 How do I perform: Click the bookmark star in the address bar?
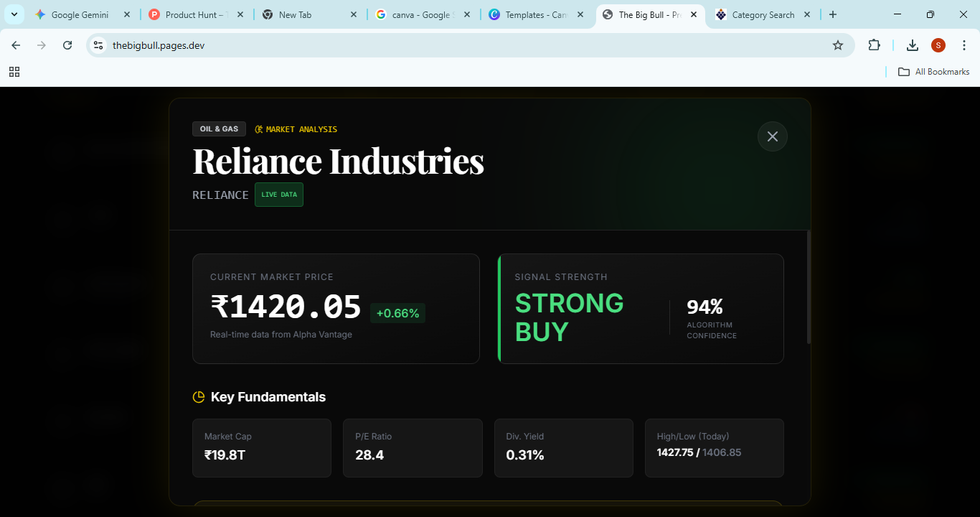coord(838,45)
